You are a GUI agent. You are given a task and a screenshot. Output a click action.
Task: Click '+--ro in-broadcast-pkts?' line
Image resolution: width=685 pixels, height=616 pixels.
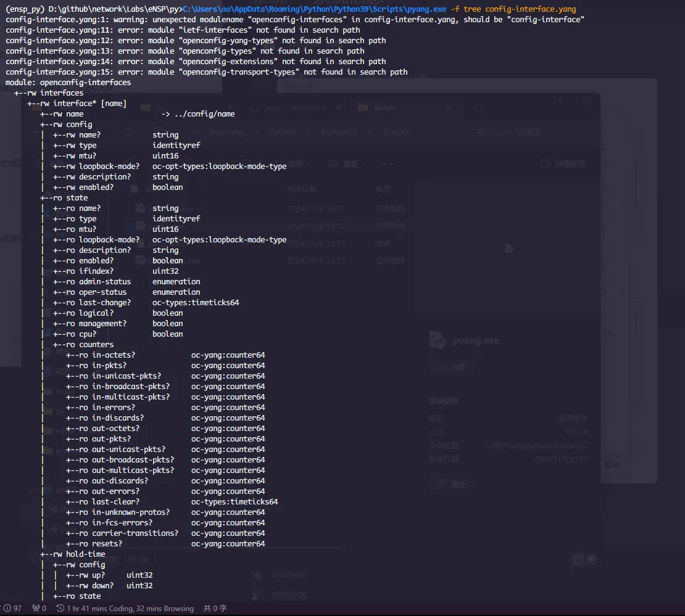(118, 386)
